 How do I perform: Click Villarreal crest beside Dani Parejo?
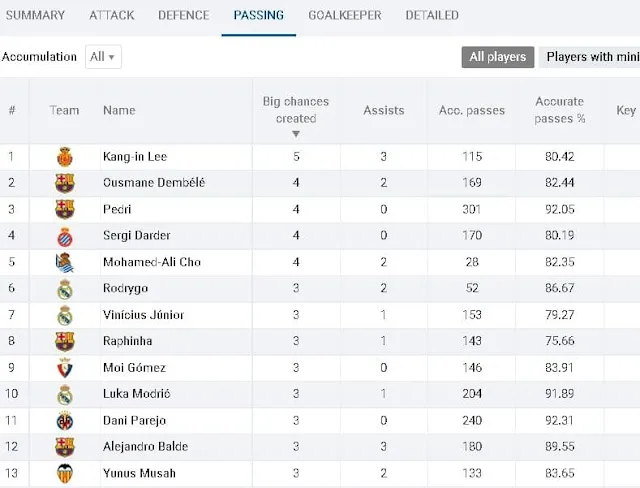pyautogui.click(x=65, y=421)
